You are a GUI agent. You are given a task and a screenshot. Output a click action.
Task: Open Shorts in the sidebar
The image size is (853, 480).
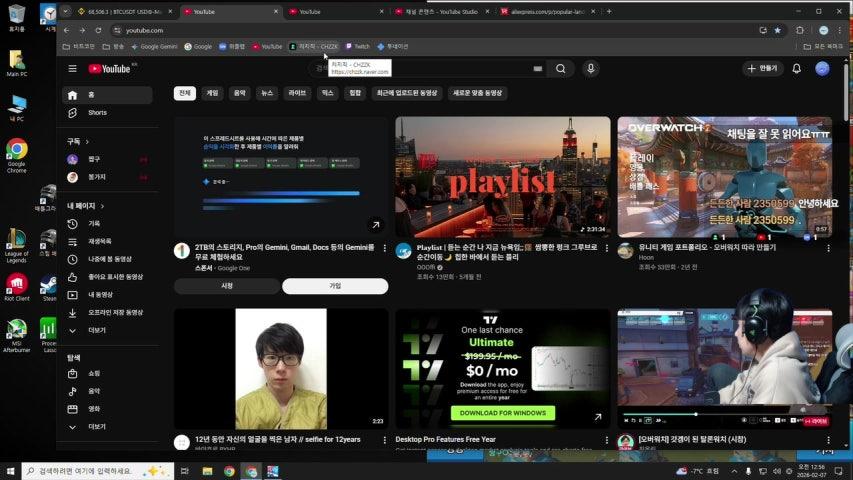coord(97,112)
